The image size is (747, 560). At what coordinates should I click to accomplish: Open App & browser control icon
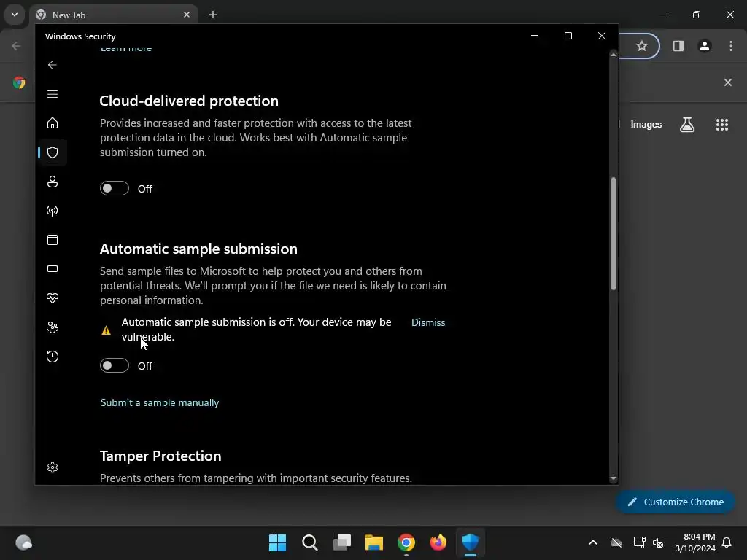(x=53, y=240)
